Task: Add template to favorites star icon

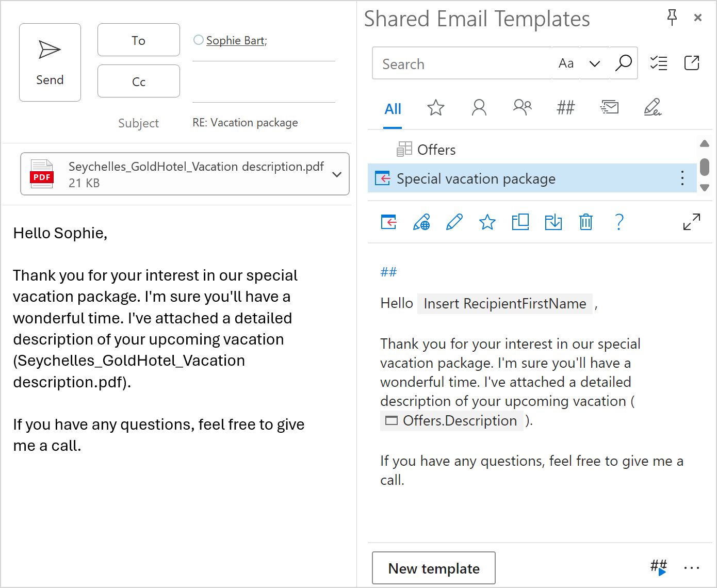Action: tap(487, 222)
